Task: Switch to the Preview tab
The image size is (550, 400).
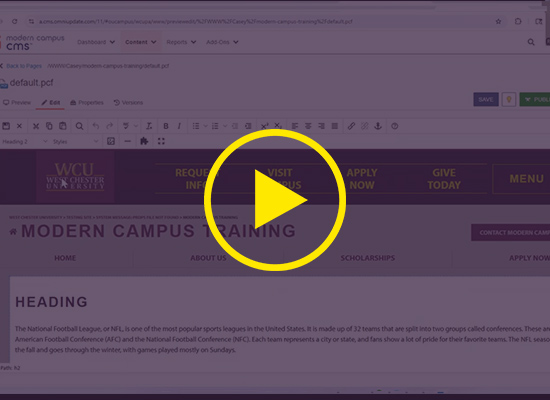Action: (17, 102)
